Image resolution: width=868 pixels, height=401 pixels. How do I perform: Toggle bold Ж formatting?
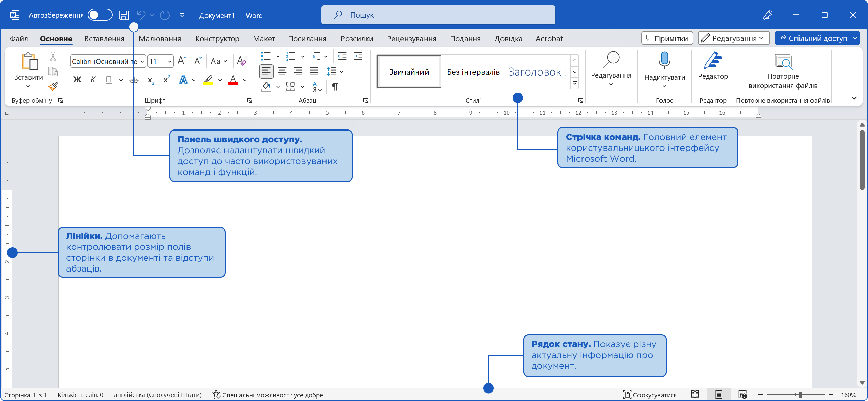point(77,80)
